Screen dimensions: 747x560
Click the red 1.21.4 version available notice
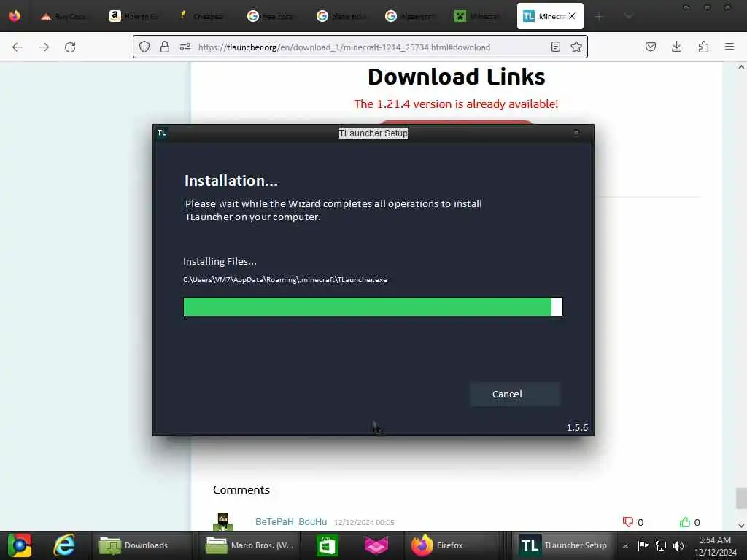click(456, 104)
